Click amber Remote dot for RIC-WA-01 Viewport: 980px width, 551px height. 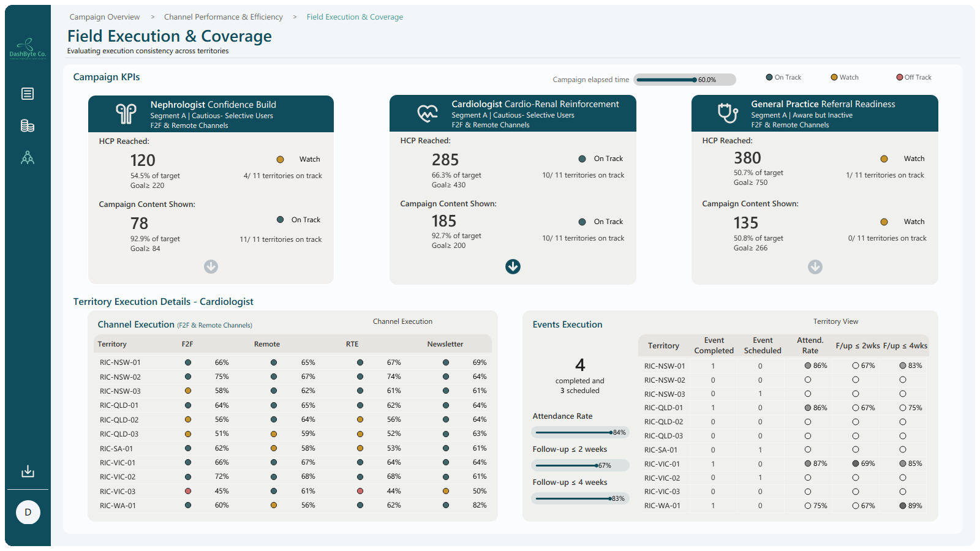click(274, 505)
